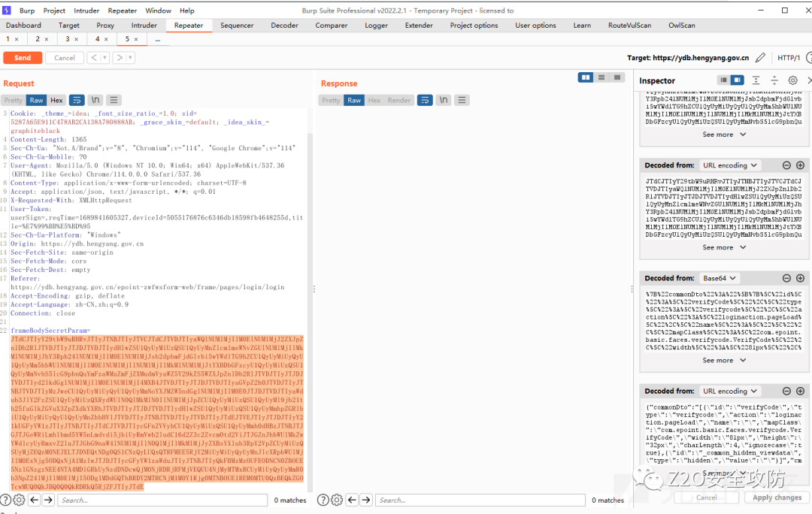Click the orange Send button

(x=23, y=58)
